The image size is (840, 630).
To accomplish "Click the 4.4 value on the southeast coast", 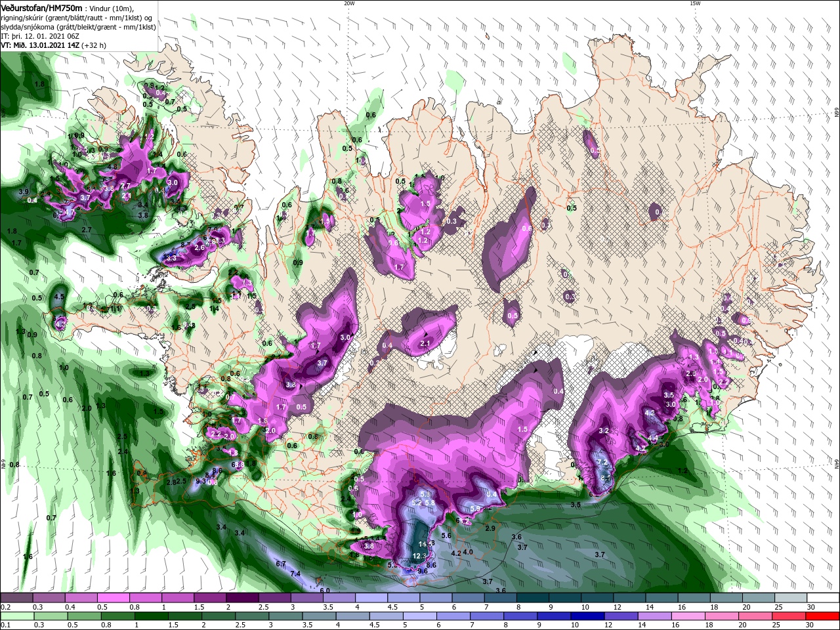I will pos(653,438).
